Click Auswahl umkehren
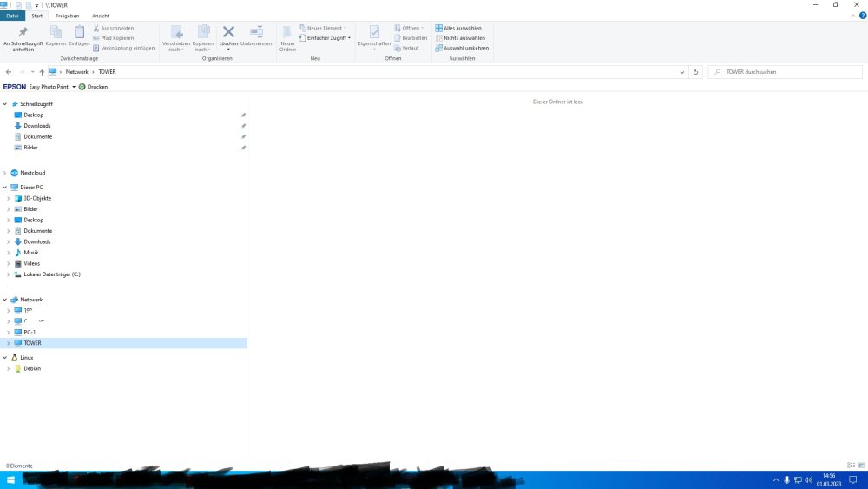The image size is (868, 489). [x=462, y=48]
